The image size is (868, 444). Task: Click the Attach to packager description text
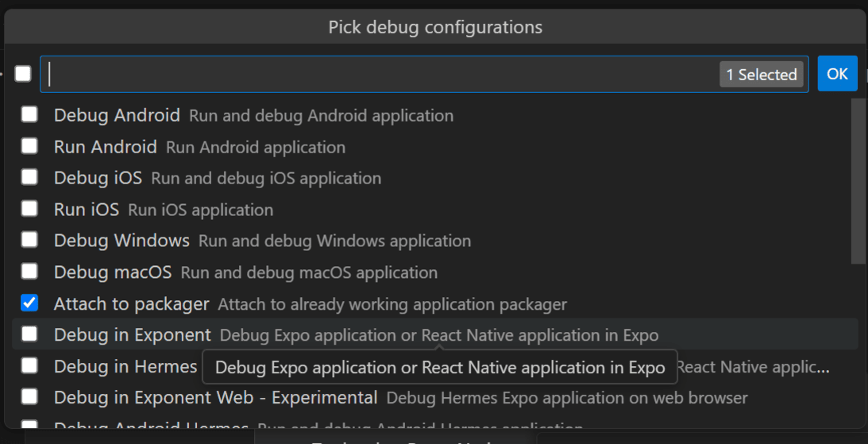392,304
